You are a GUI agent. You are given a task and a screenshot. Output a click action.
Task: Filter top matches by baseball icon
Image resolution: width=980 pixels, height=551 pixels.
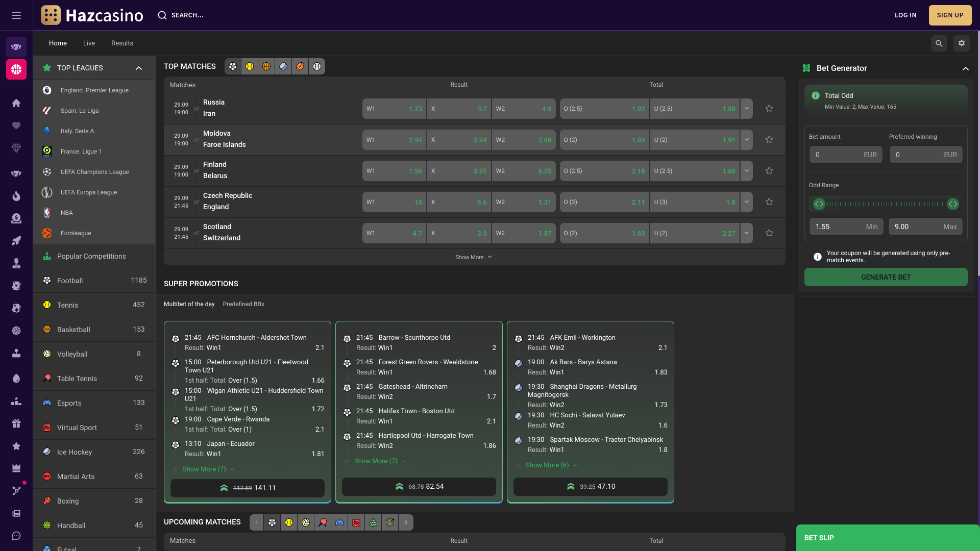tap(317, 66)
